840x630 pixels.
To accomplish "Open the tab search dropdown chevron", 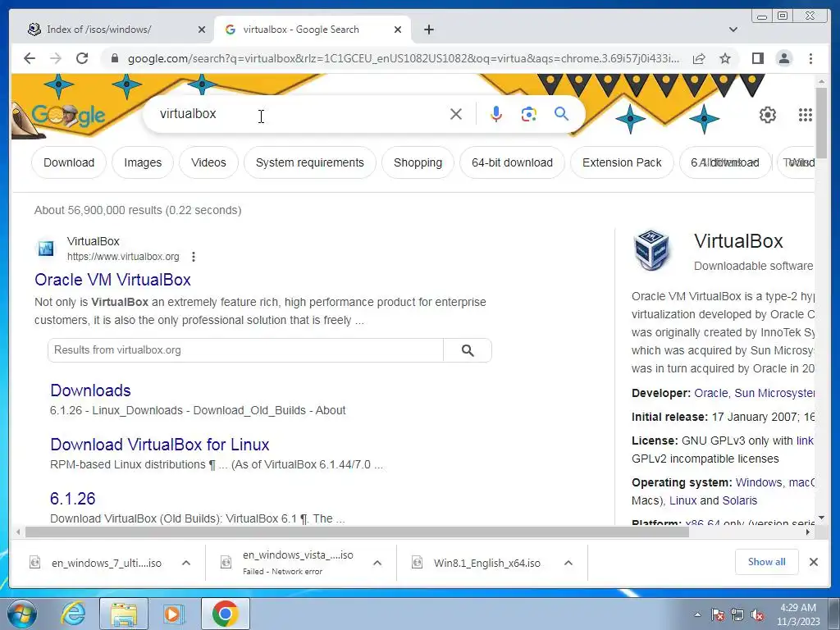I will [733, 30].
